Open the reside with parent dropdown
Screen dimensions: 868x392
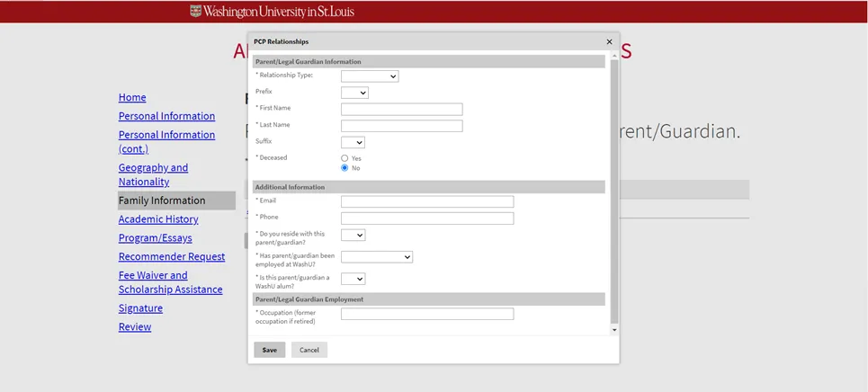pyautogui.click(x=353, y=236)
